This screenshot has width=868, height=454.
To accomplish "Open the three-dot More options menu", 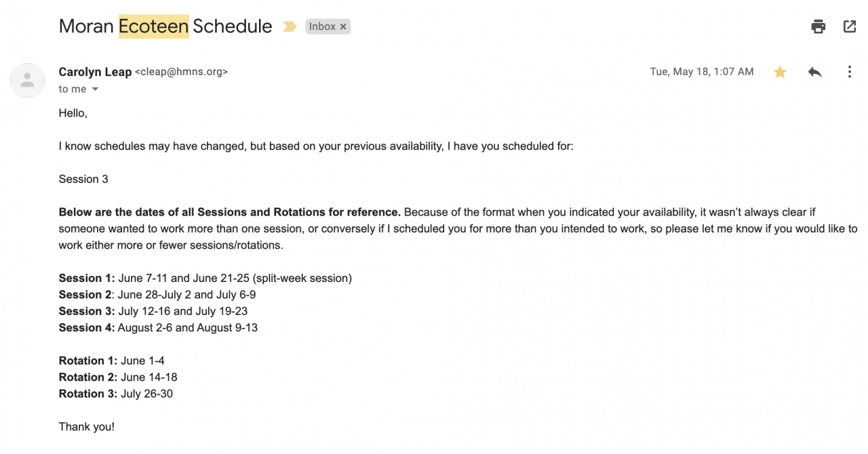I will point(849,72).
